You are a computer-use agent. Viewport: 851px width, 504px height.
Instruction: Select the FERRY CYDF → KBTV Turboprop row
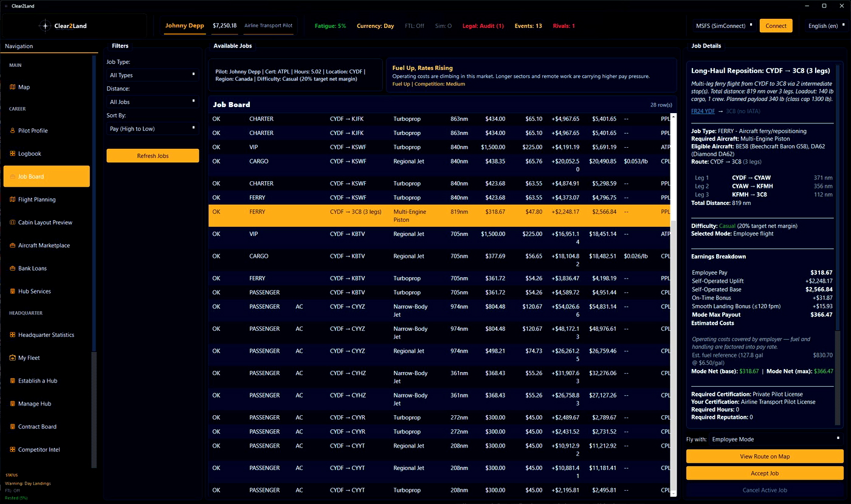tap(439, 278)
